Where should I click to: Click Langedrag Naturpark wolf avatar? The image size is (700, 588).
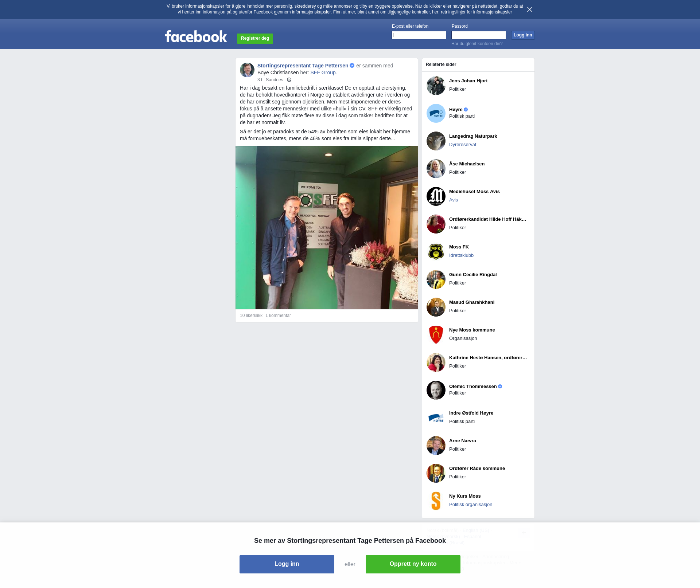tap(436, 141)
